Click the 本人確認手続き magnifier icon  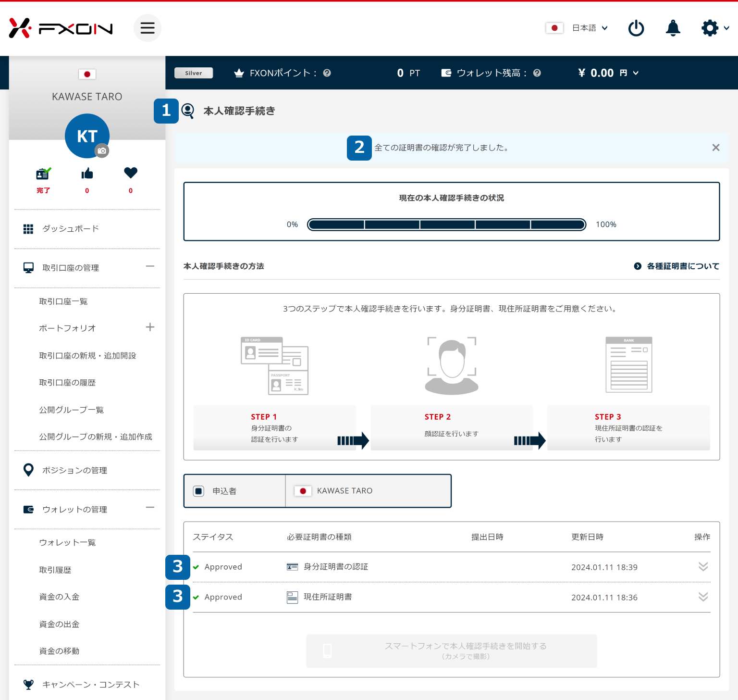pos(188,111)
